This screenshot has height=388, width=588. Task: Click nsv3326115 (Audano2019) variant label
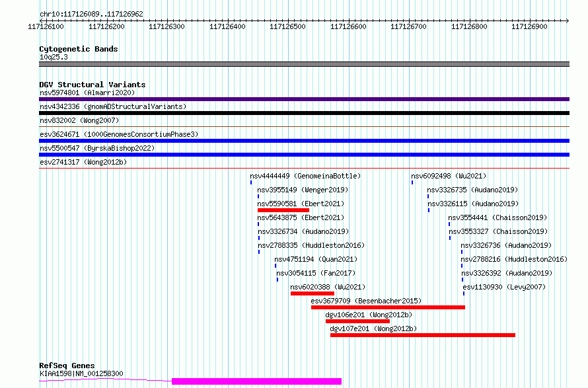tap(473, 204)
